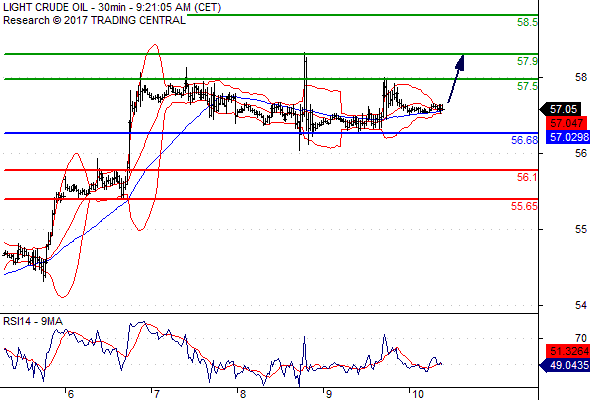Click the 57.9 green resistance label
Viewport: 590px width, 400px height.
(x=527, y=61)
